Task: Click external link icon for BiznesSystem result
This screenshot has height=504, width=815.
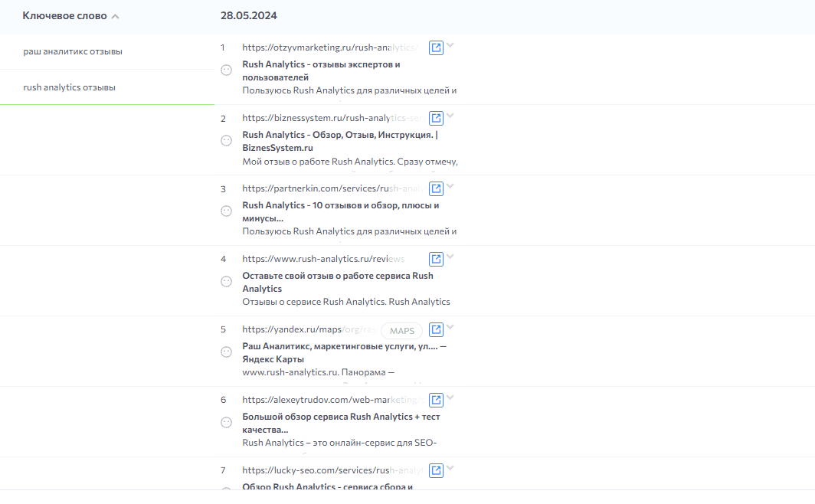Action: tap(436, 118)
